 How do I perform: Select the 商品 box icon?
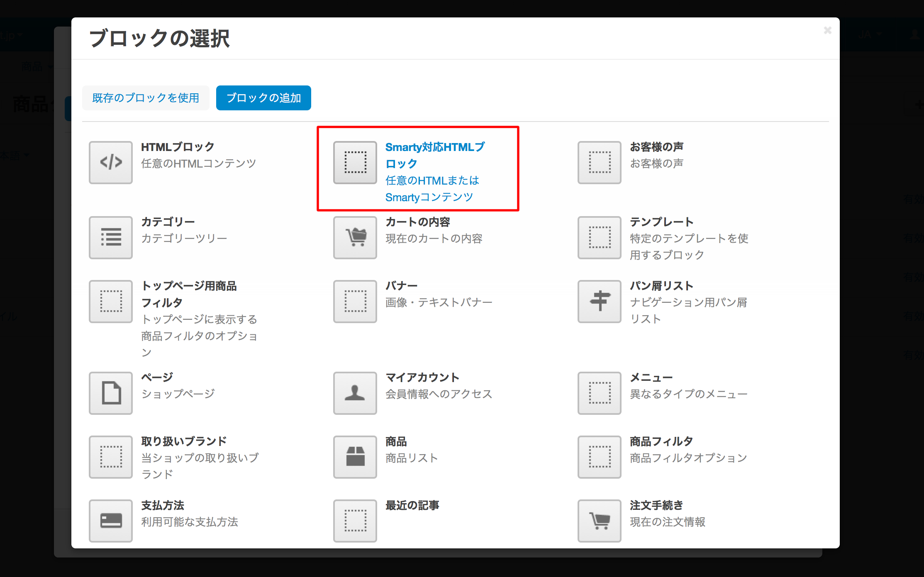[355, 457]
